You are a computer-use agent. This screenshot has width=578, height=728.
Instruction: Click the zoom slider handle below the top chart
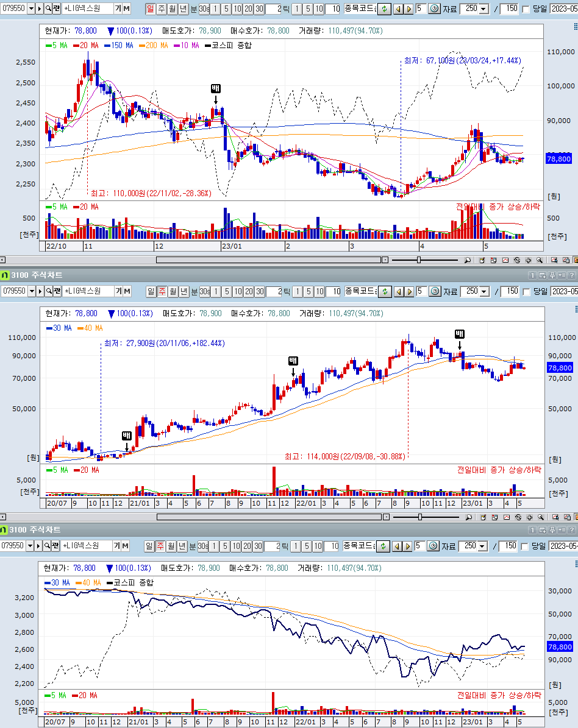[419, 260]
